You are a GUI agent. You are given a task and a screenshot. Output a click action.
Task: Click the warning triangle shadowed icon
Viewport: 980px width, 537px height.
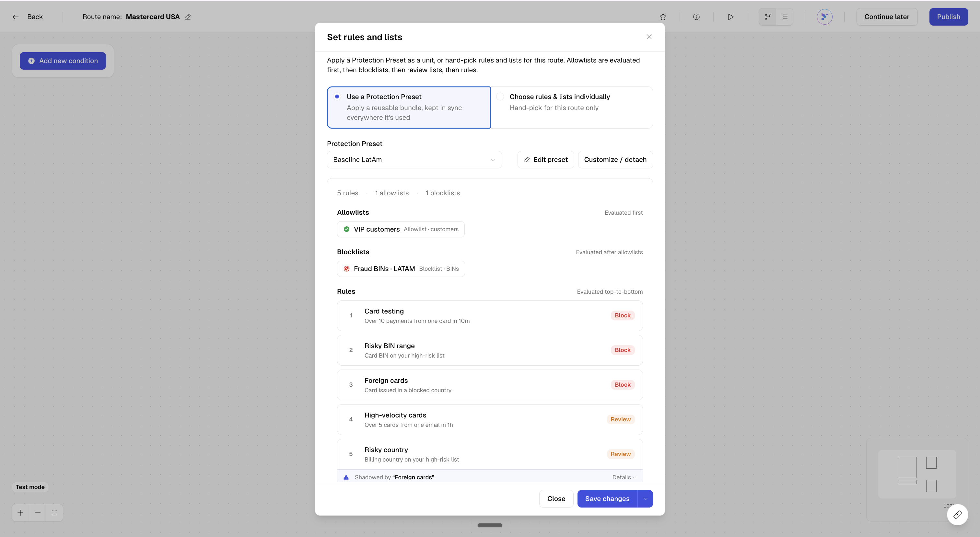pyautogui.click(x=346, y=477)
